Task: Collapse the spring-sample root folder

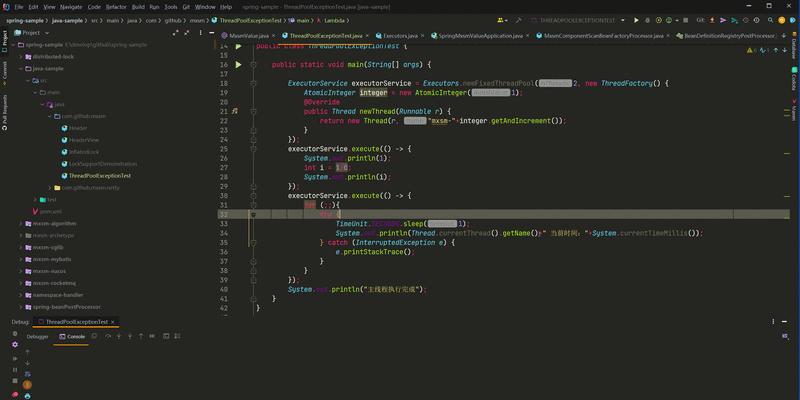Action: pos(14,45)
